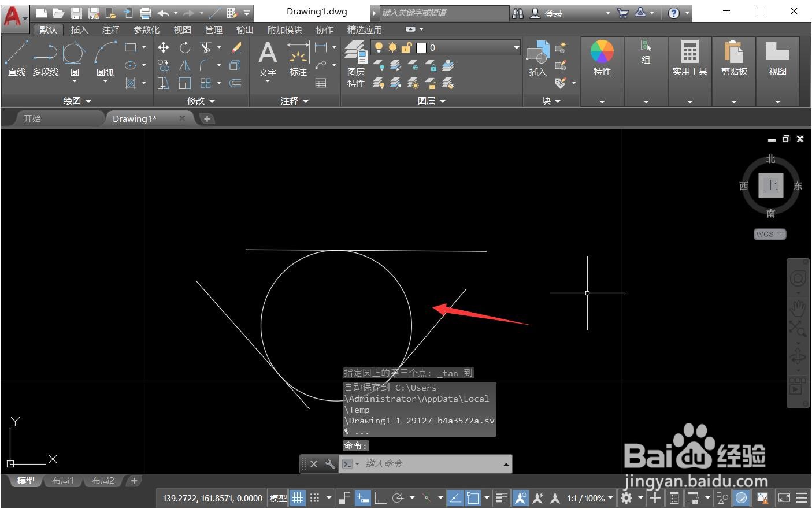Image resolution: width=812 pixels, height=509 pixels.
Task: Close the command line window
Action: pos(314,463)
